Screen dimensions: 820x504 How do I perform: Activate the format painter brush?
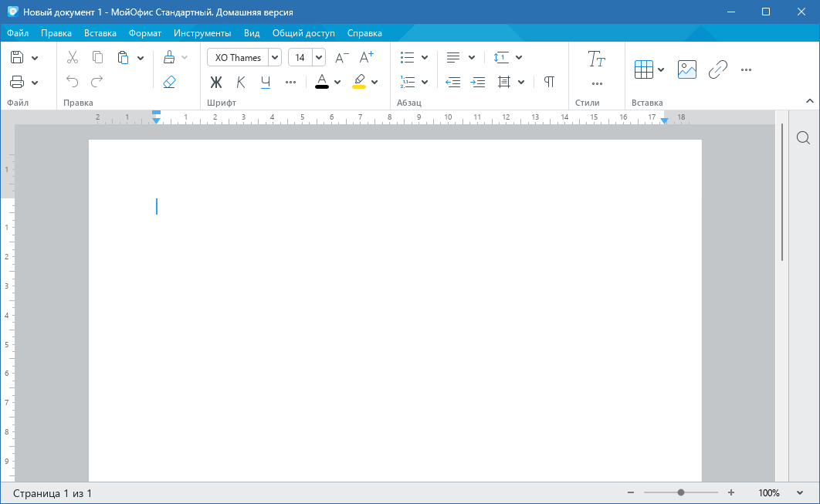point(169,58)
